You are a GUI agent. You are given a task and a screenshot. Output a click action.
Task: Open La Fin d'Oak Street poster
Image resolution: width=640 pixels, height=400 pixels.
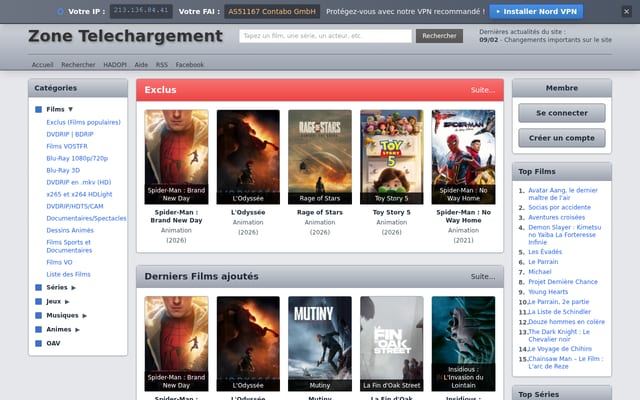[392, 344]
